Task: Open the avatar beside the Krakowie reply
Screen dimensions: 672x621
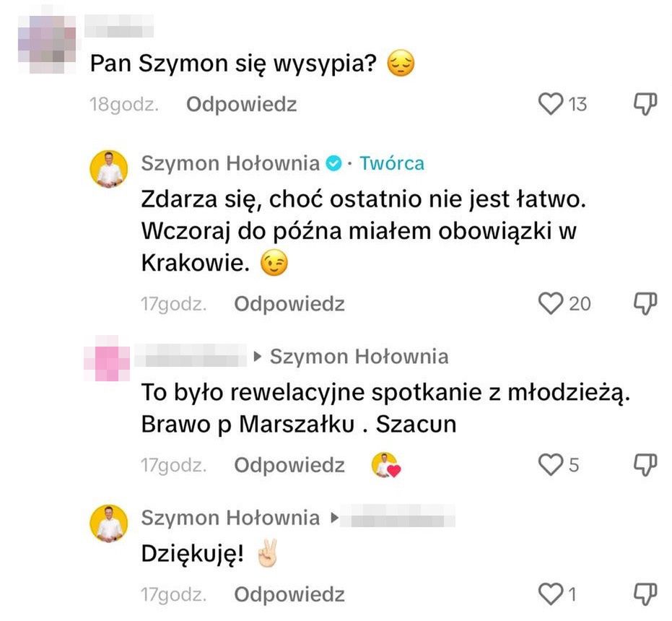Action: tap(108, 168)
